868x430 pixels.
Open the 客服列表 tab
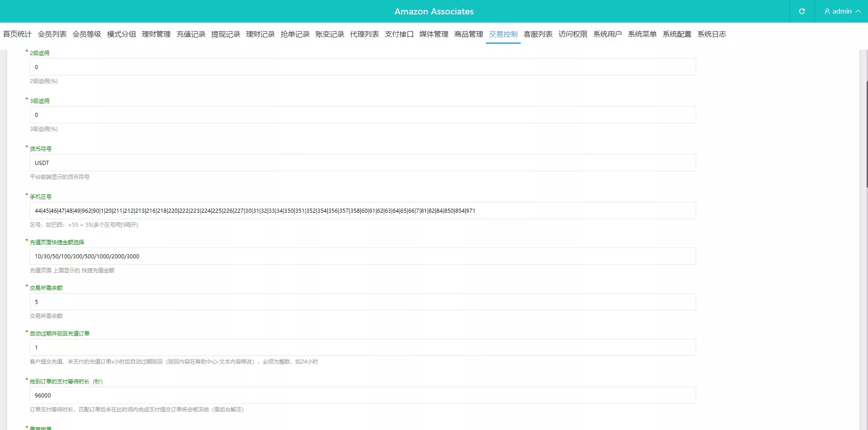coord(538,34)
